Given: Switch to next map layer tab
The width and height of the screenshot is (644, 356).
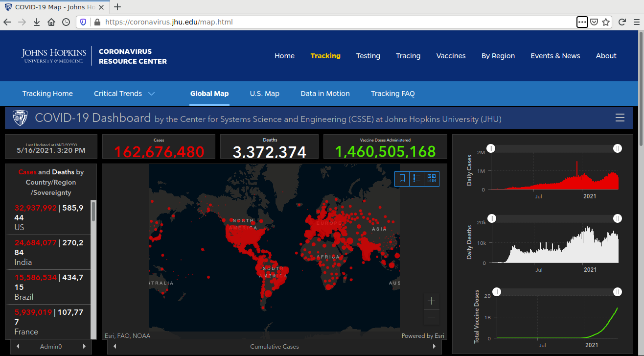Looking at the screenshot, I should click(434, 346).
